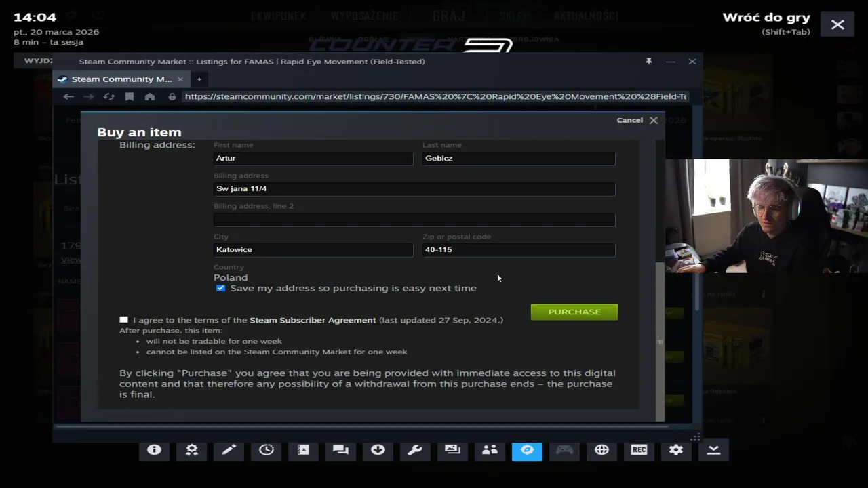Open the downloads arrow icon
The height and width of the screenshot is (488, 868).
pyautogui.click(x=378, y=450)
